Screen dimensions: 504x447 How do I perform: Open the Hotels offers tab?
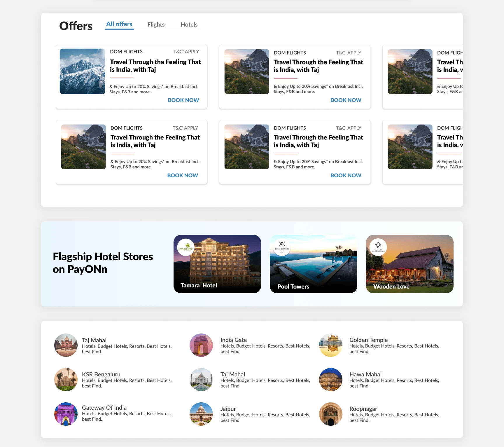click(x=189, y=25)
